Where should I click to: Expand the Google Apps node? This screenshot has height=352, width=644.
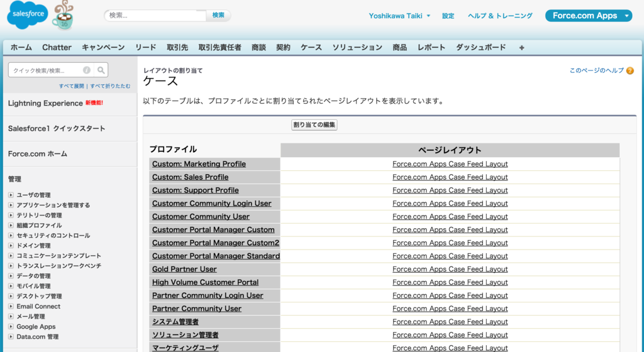click(x=11, y=327)
